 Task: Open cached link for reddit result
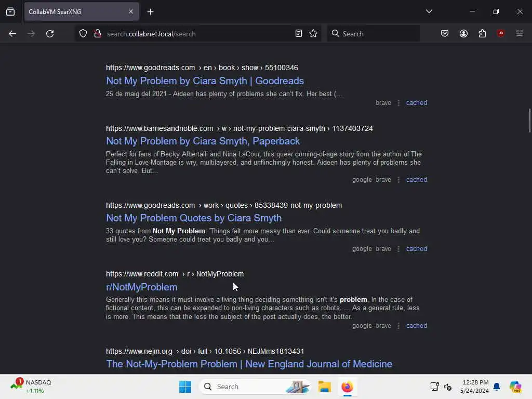417,326
